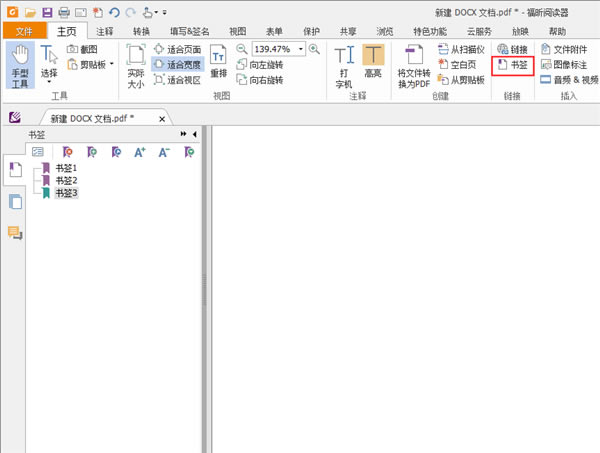Zoom in with the plus magnifier

coord(314,49)
